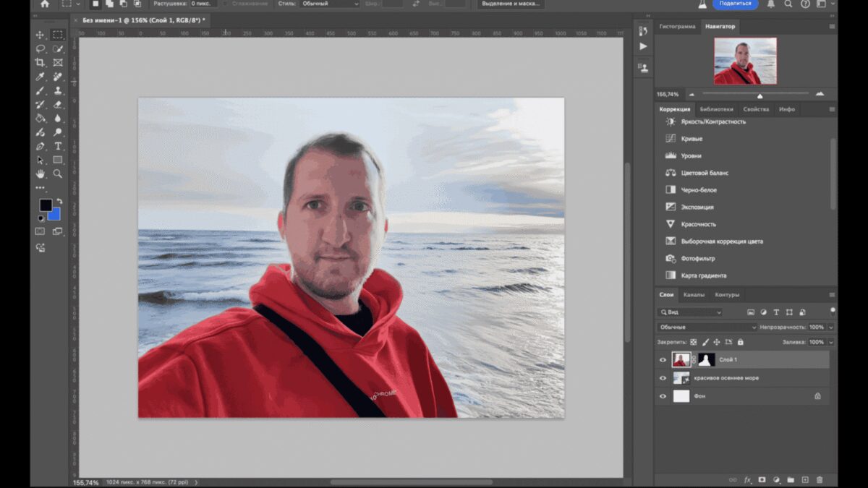Pick the Eyedropper tool
This screenshot has height=488, width=868.
pos(40,77)
